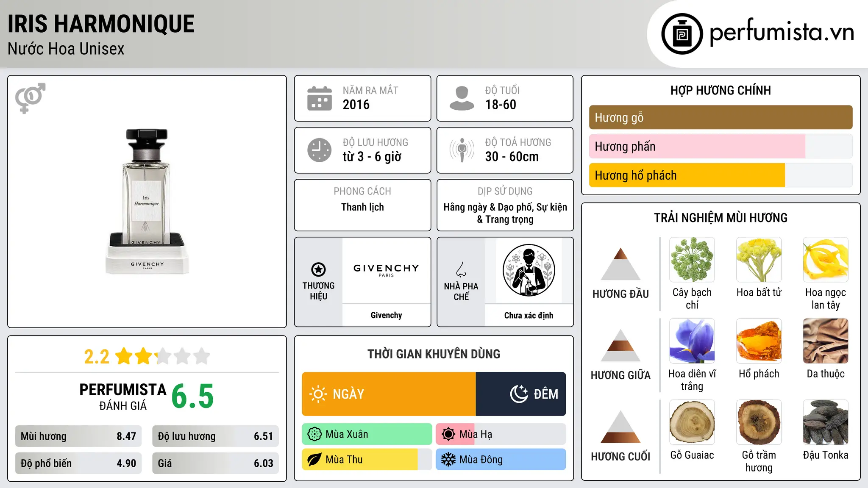868x488 pixels.
Task: Click the sillage value 30 - 60cm
Action: (512, 157)
